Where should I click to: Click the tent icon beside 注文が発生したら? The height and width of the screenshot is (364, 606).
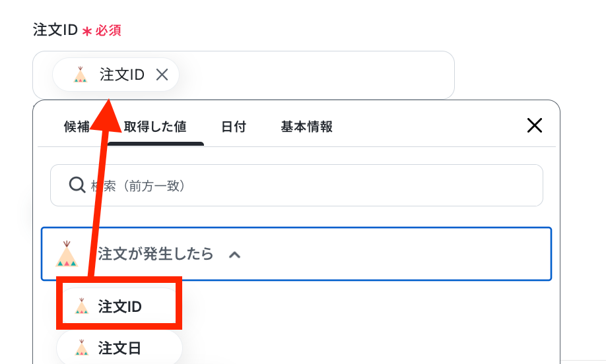(x=67, y=254)
